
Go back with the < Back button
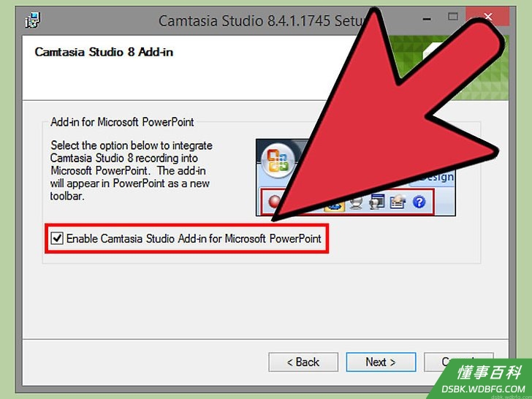pos(303,362)
